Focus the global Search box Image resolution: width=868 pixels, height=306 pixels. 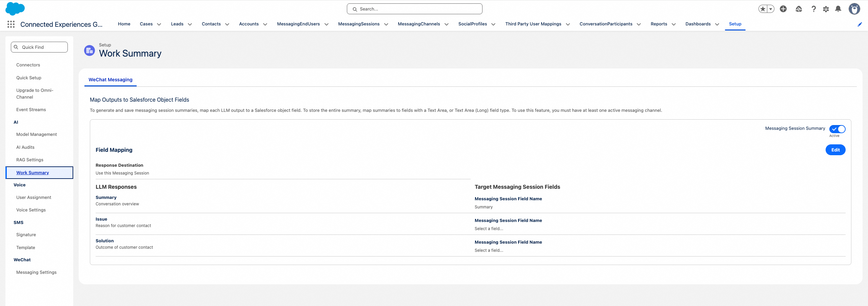(x=415, y=9)
